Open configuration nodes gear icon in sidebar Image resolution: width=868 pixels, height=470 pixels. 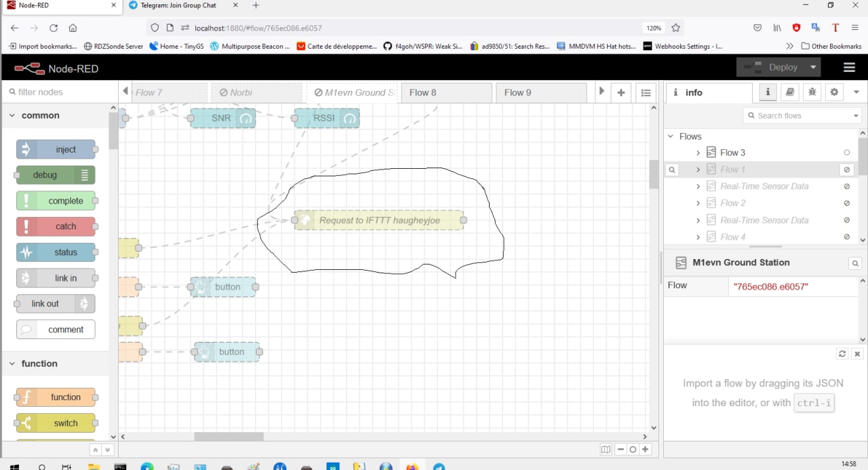click(834, 92)
